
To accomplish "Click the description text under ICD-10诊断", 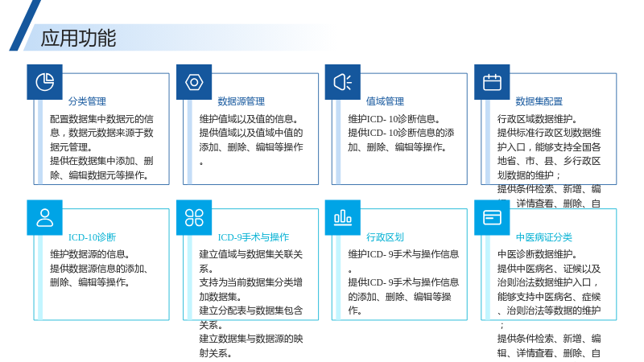I will click(x=98, y=269).
